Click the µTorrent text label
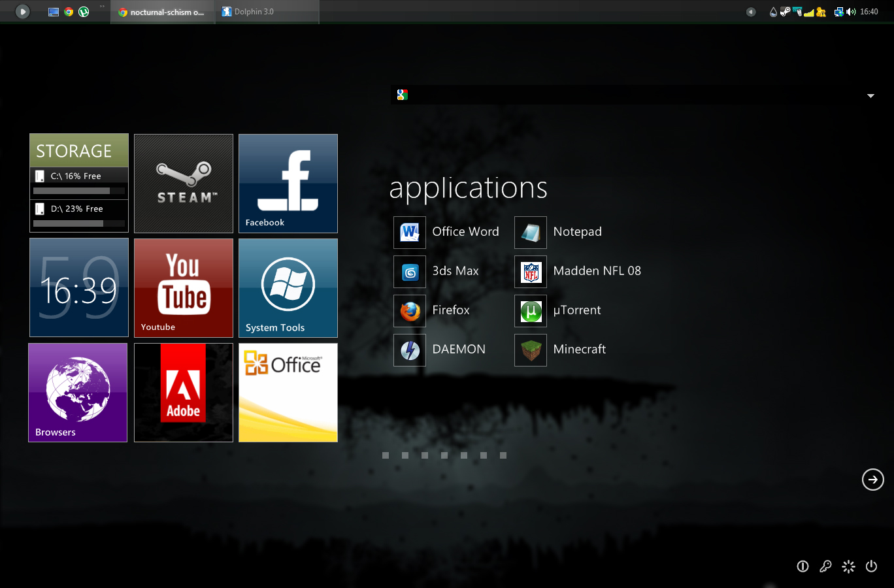 [577, 310]
